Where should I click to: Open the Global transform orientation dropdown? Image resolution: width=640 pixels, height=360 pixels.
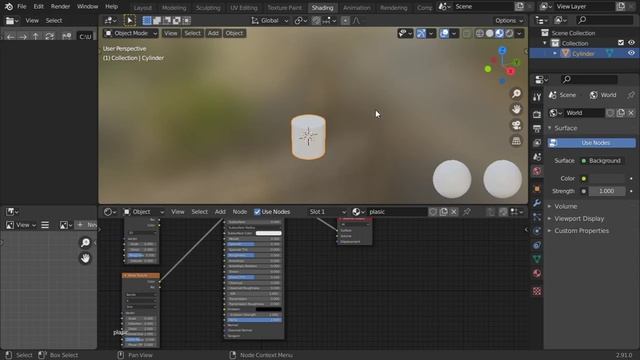coord(270,20)
